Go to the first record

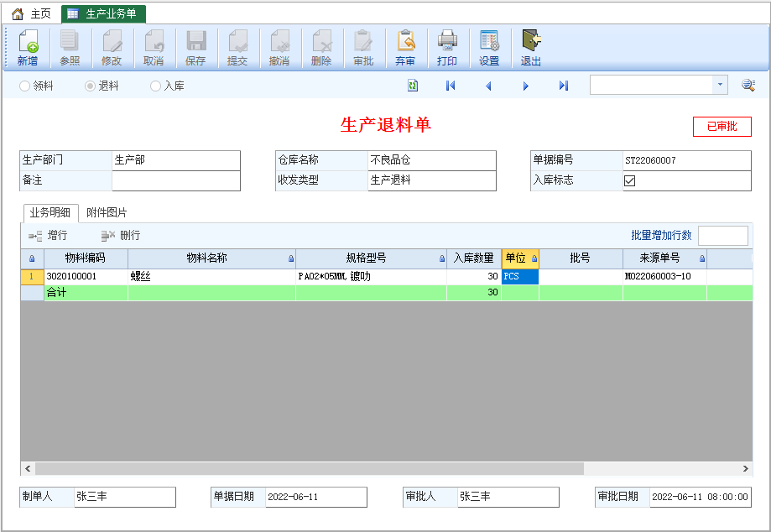click(451, 86)
